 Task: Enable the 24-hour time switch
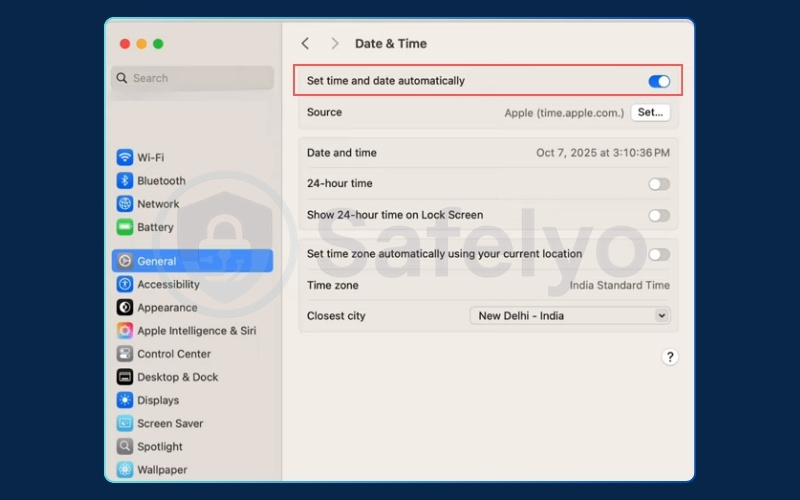[659, 184]
